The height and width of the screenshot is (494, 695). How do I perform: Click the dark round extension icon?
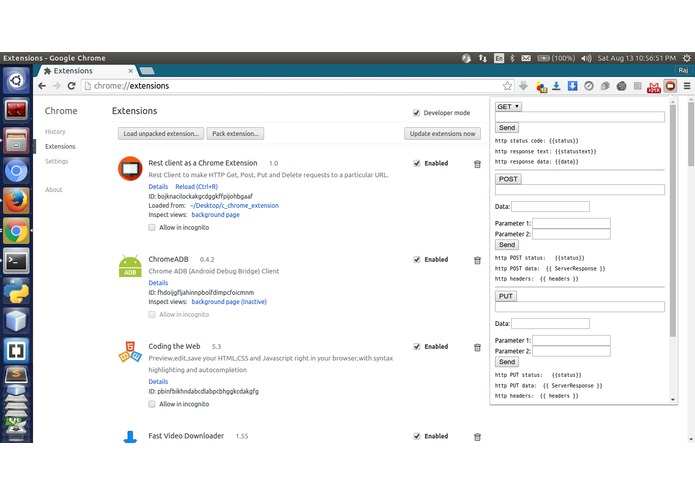pos(621,86)
